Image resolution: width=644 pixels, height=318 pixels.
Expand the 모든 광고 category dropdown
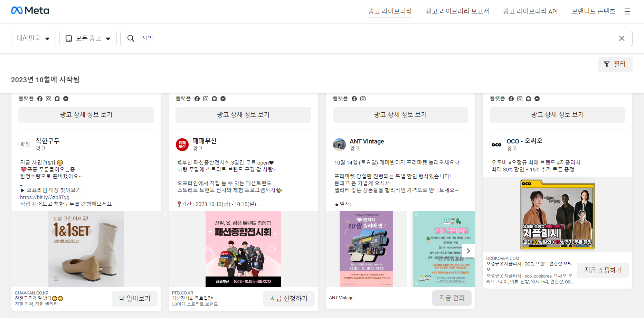click(x=88, y=38)
